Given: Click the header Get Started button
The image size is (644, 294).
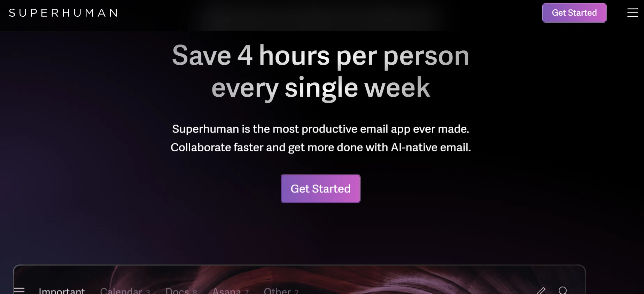Looking at the screenshot, I should pos(574,13).
